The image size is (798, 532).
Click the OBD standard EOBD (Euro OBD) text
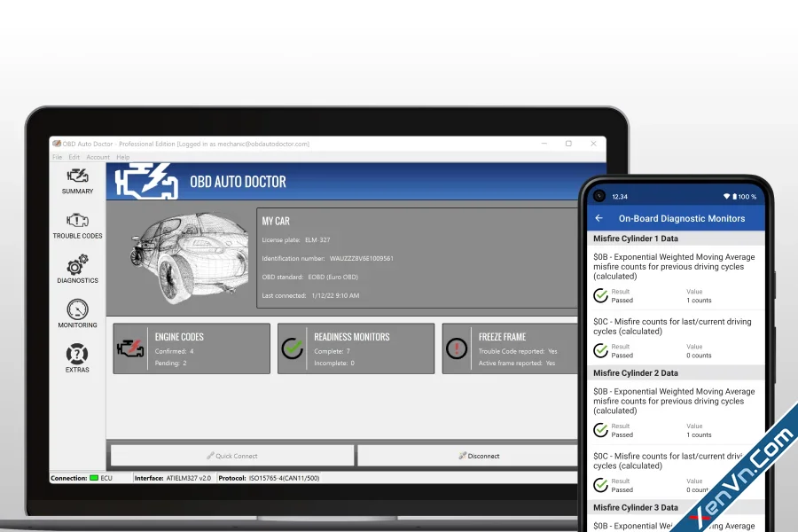(x=310, y=277)
